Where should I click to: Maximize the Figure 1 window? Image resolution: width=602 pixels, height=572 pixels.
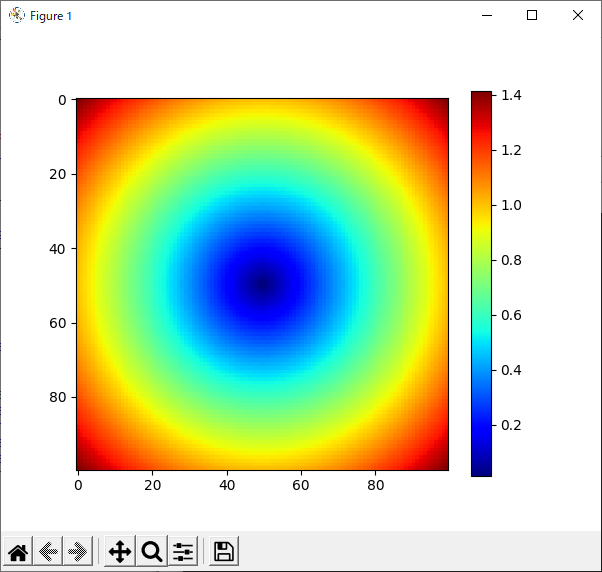[x=532, y=15]
